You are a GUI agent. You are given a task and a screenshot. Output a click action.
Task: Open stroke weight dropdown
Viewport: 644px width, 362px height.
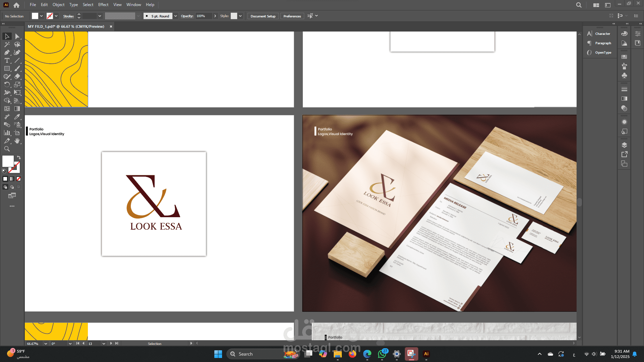pos(100,16)
